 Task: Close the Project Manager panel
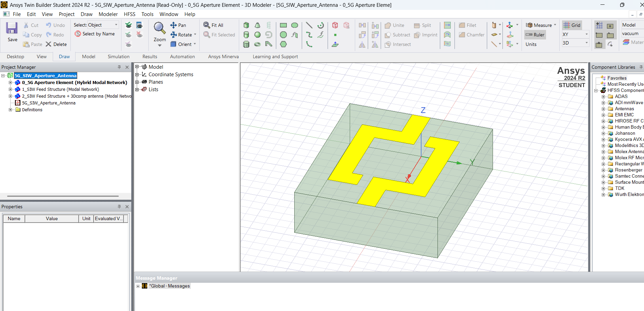[127, 67]
